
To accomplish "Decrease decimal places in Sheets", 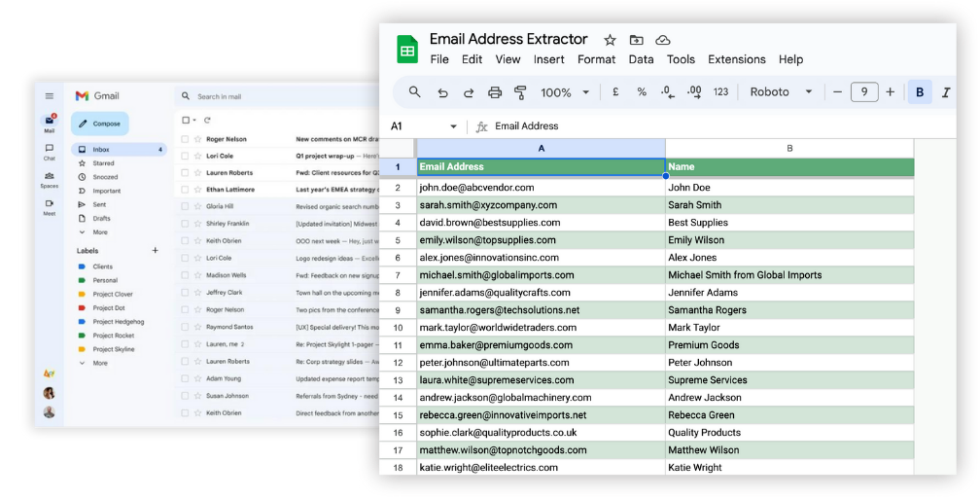I will pyautogui.click(x=668, y=92).
